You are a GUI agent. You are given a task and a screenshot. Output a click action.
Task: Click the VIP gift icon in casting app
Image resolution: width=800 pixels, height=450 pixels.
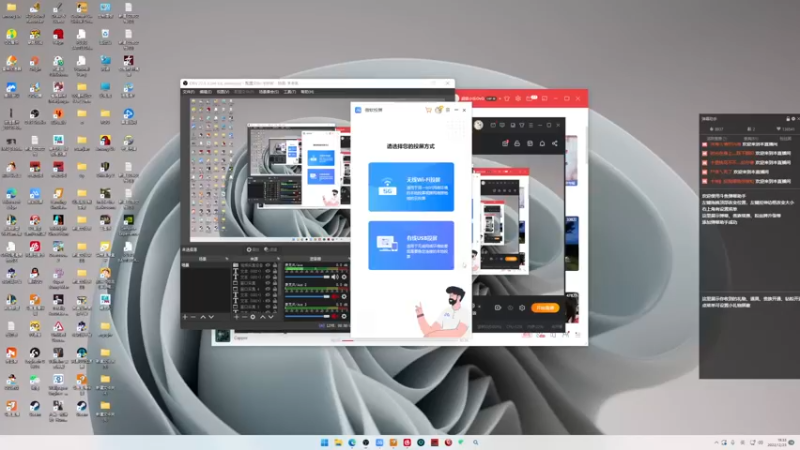tap(439, 109)
